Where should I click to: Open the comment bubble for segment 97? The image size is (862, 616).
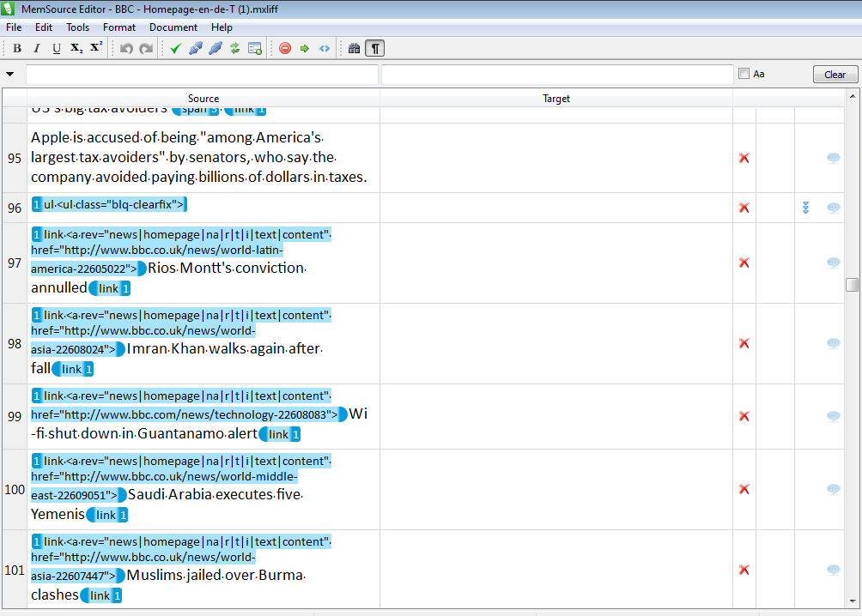[834, 263]
